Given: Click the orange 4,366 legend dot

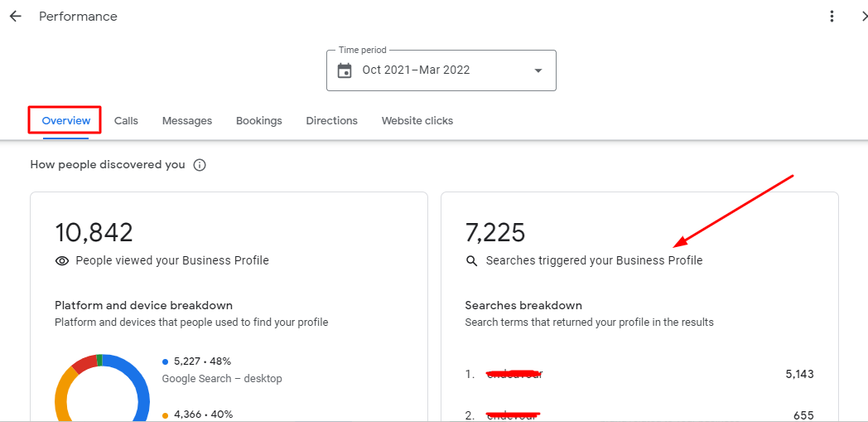Looking at the screenshot, I should (166, 415).
